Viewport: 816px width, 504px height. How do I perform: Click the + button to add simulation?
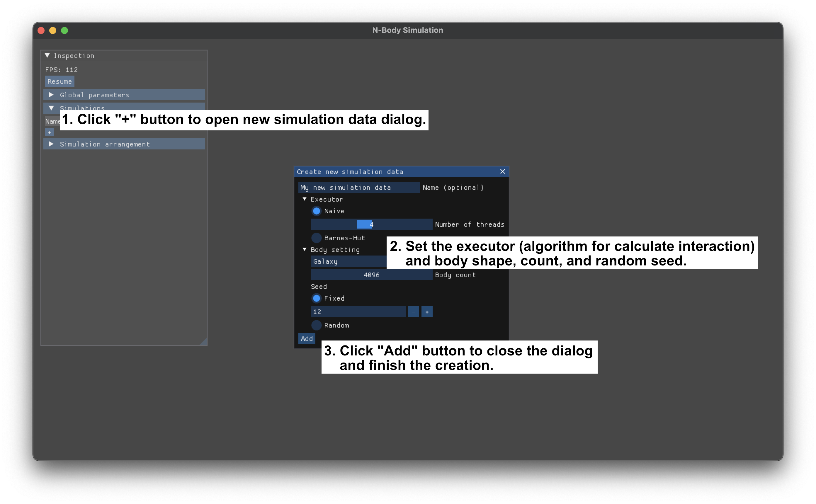click(x=49, y=133)
